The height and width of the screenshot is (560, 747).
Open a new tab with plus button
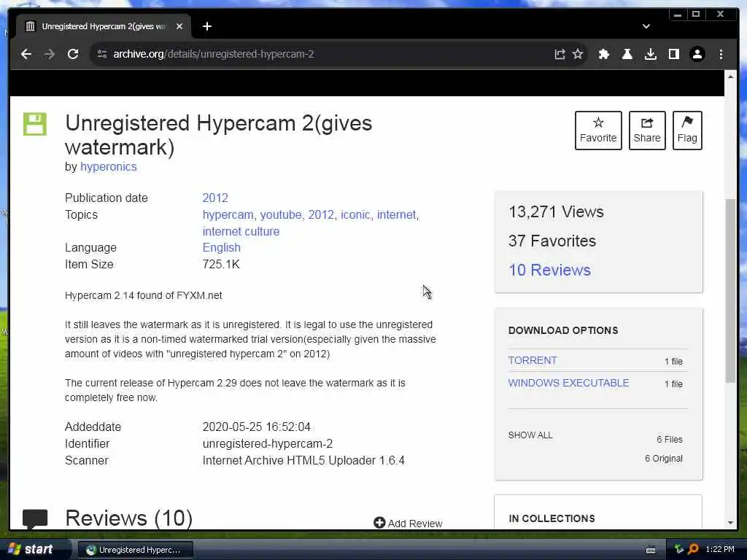[207, 26]
